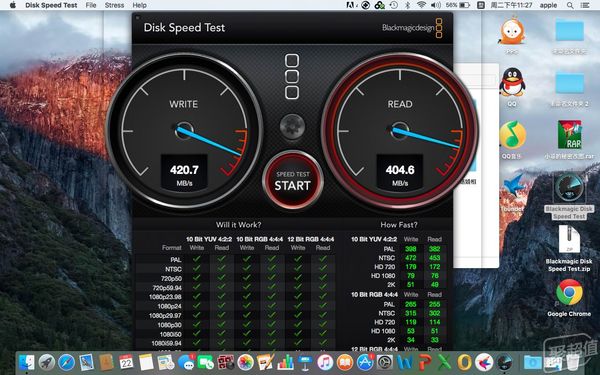The width and height of the screenshot is (600, 375).
Task: Click the 315 NTSC write value
Action: [411, 313]
